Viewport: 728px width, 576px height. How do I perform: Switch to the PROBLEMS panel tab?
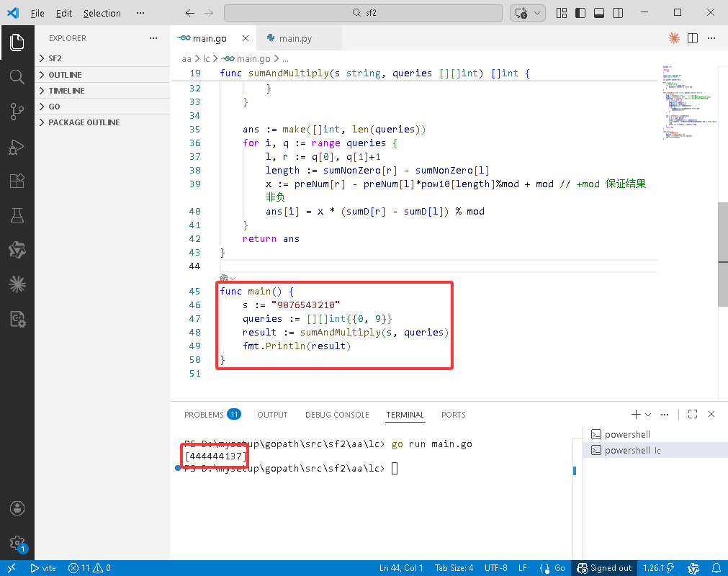pos(212,414)
